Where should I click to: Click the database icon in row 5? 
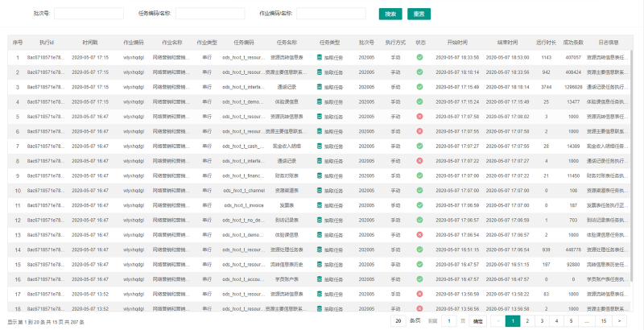[x=319, y=117]
